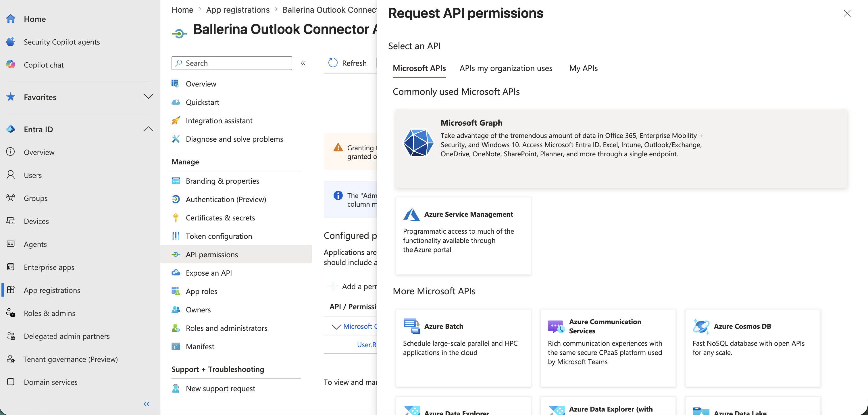
Task: Click the Azure Service Management logo
Action: (x=411, y=214)
